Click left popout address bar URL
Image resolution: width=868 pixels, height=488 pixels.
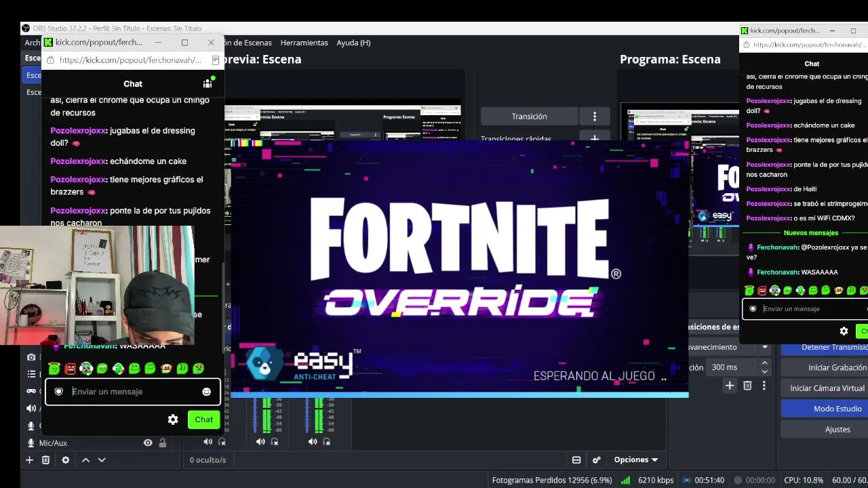(130, 60)
